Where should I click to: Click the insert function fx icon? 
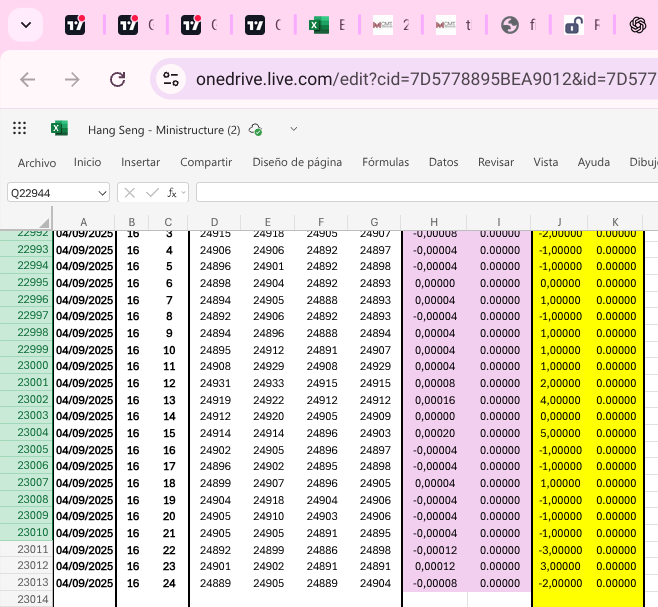[x=174, y=192]
